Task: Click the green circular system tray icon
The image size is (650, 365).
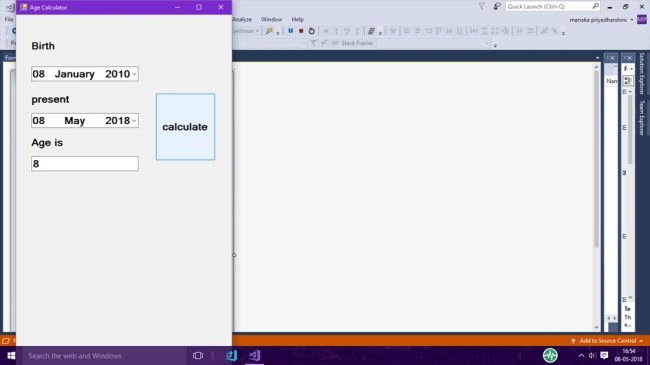Action: [550, 355]
